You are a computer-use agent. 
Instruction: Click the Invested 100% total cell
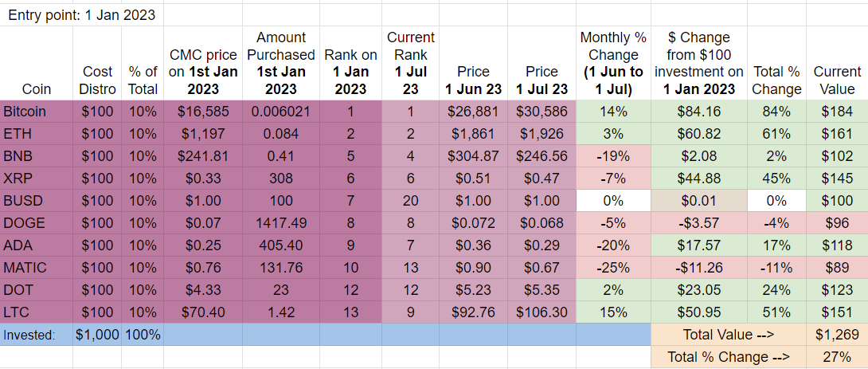[143, 335]
